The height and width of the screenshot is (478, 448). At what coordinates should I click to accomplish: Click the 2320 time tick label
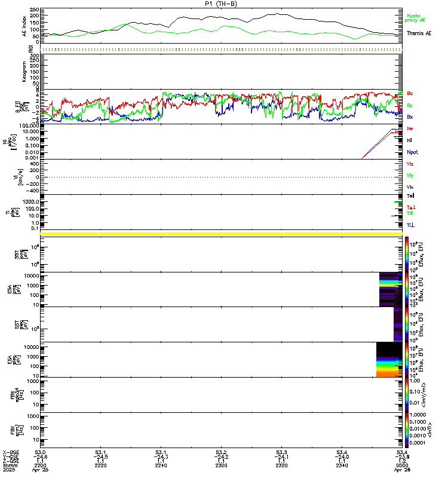[281, 465]
